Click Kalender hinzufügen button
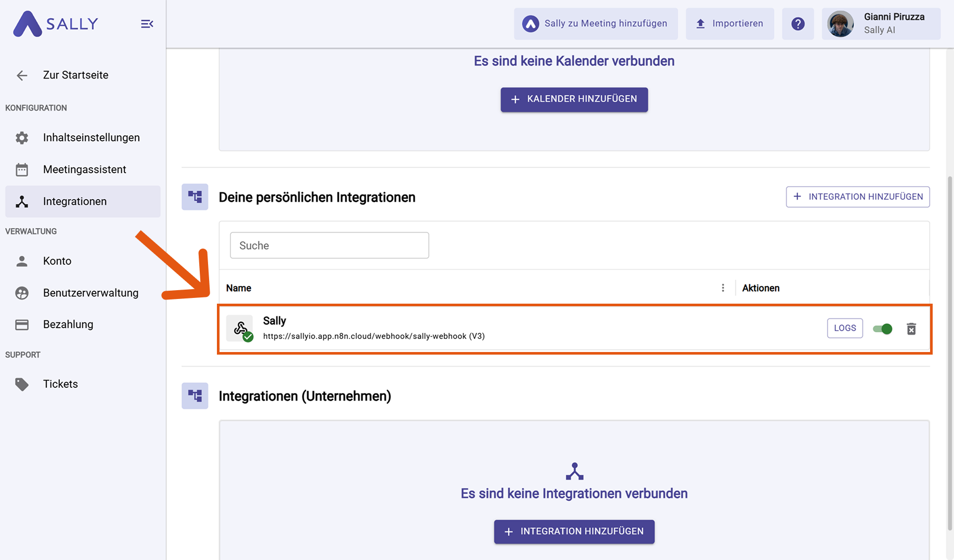The image size is (954, 560). point(574,99)
